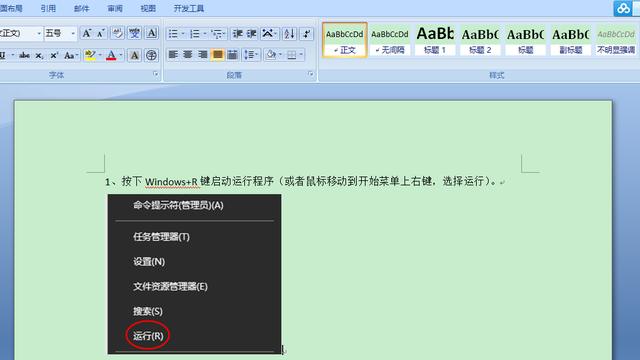Click the word Windows+R in document

coord(171,182)
